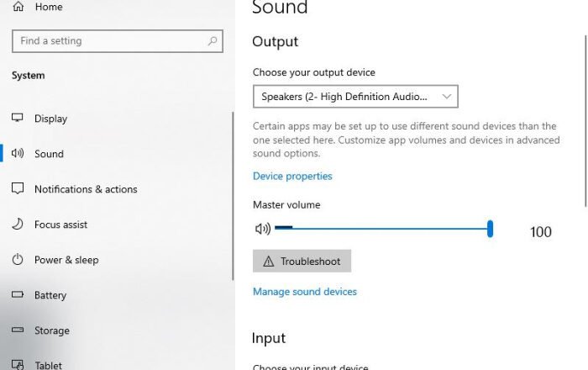The width and height of the screenshot is (588, 370).
Task: Click the Focus assist moon icon
Action: 18,225
